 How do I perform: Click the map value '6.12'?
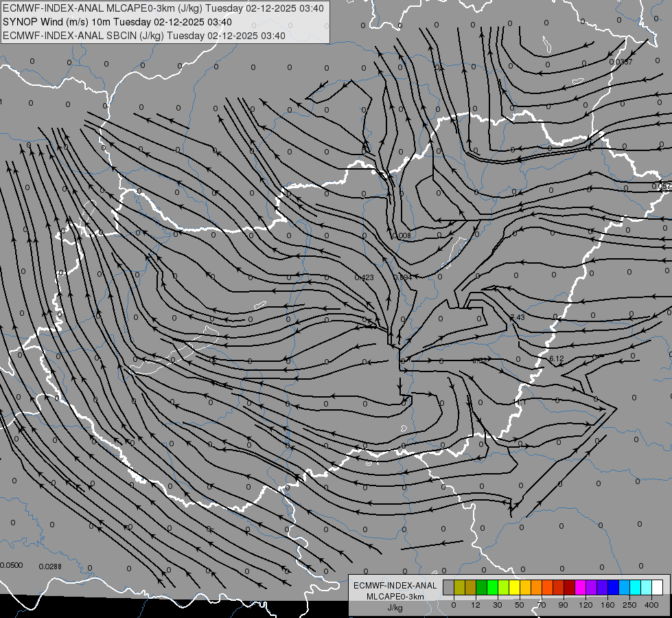coord(556,358)
